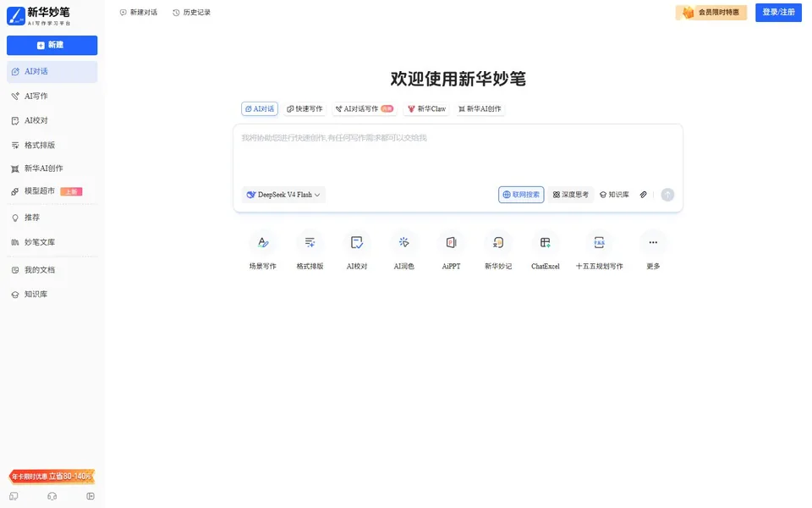The height and width of the screenshot is (508, 812).
Task: Open AI写作 in the sidebar
Action: pos(52,96)
